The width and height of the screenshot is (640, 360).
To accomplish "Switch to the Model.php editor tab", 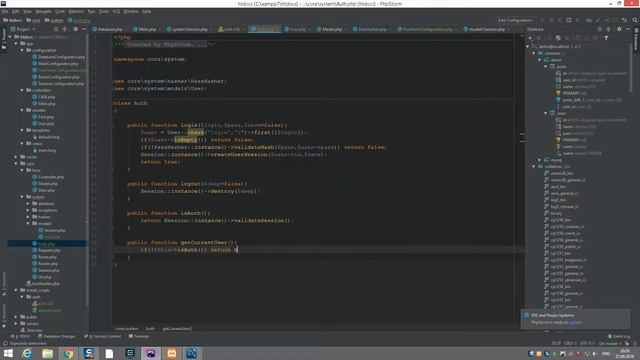I will tap(330, 29).
